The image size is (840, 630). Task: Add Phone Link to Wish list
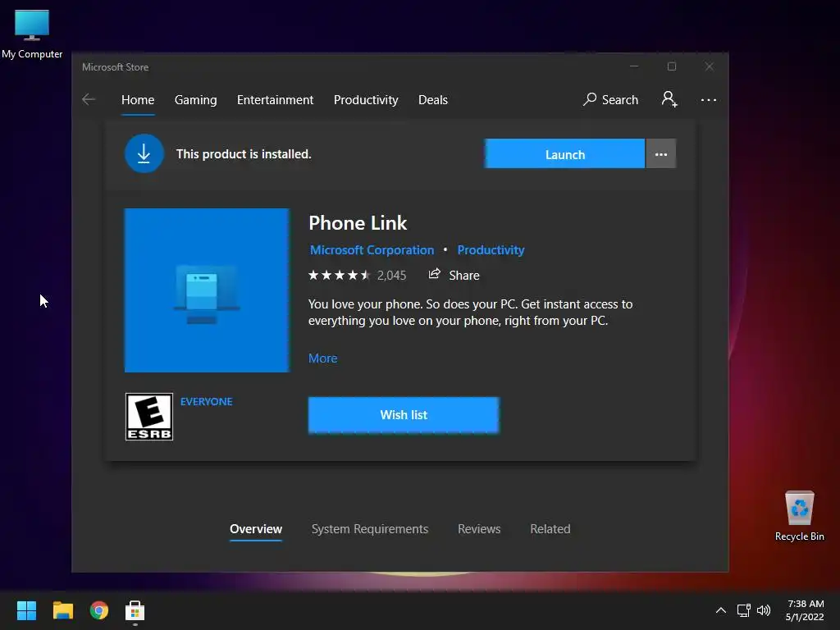click(x=404, y=414)
